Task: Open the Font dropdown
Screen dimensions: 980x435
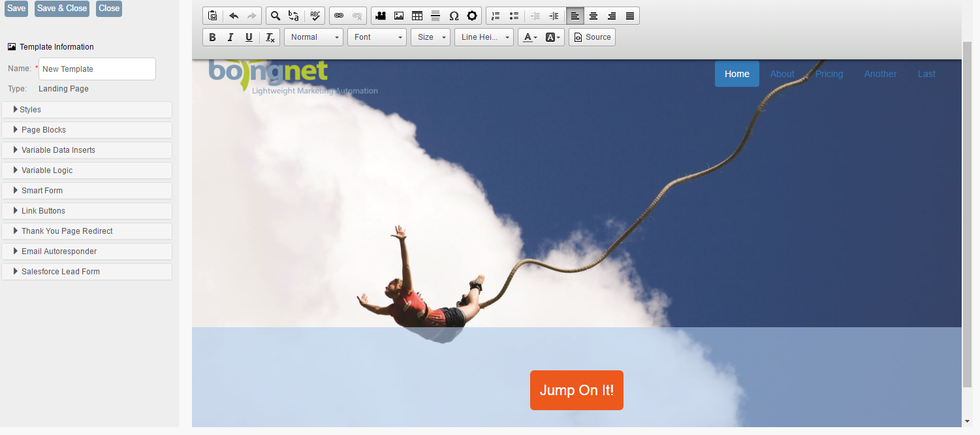Action: click(x=377, y=37)
